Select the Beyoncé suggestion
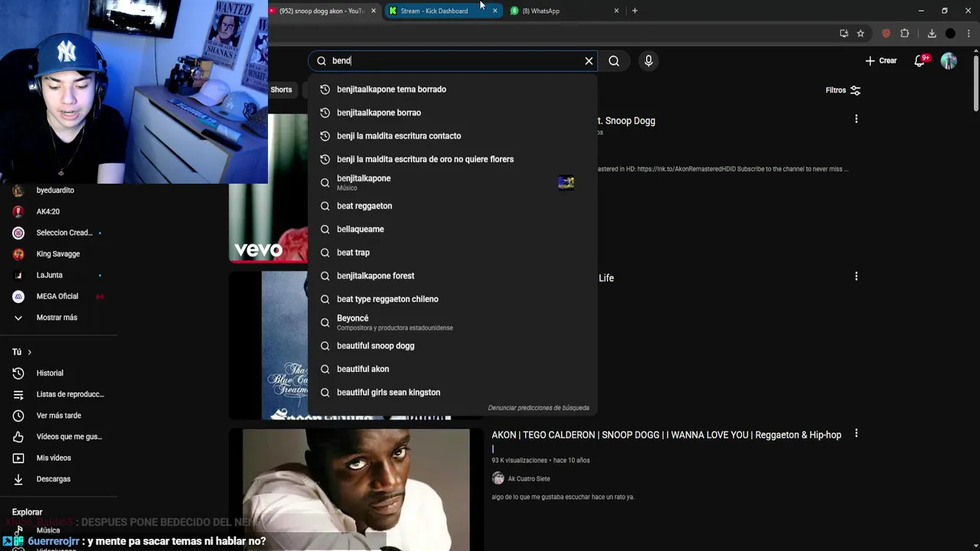The width and height of the screenshot is (980, 551). [x=452, y=322]
